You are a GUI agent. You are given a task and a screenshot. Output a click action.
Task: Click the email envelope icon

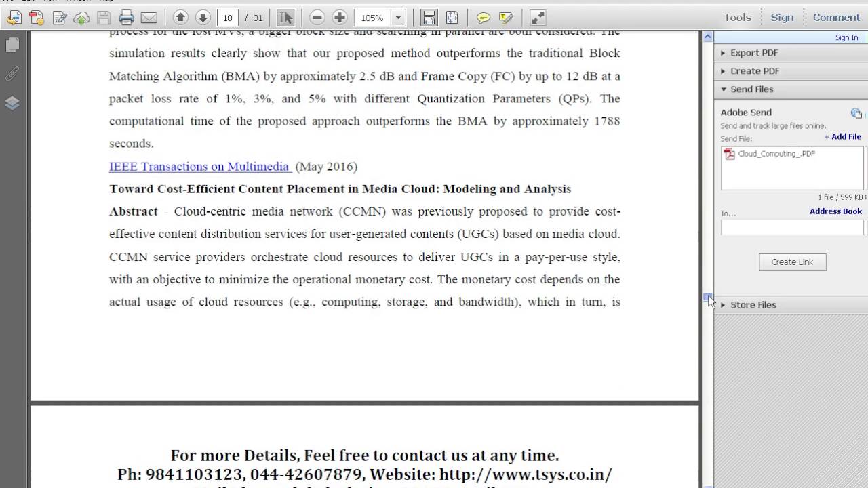coord(149,18)
